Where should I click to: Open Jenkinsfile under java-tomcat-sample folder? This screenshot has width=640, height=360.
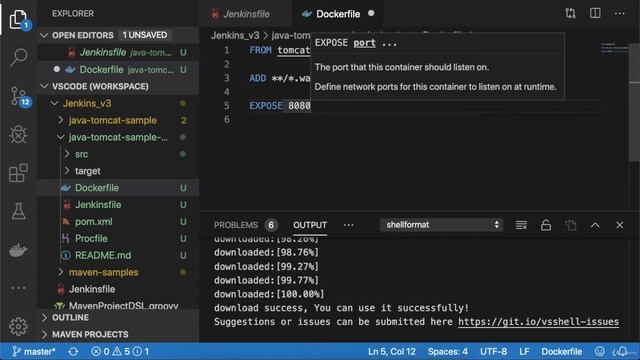click(118, 204)
